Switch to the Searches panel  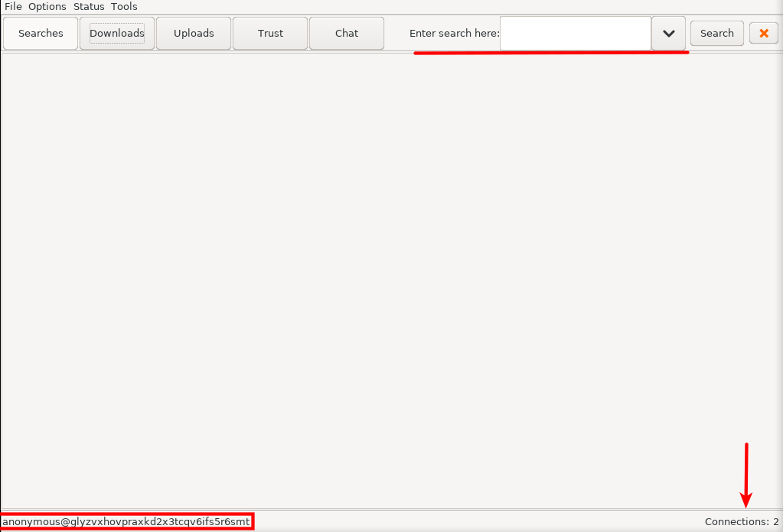point(41,33)
